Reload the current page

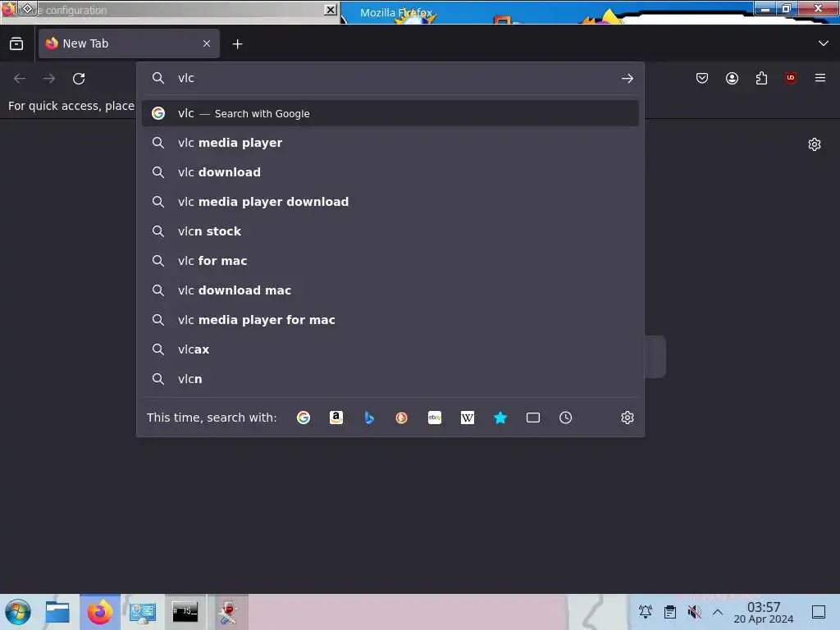pos(79,79)
